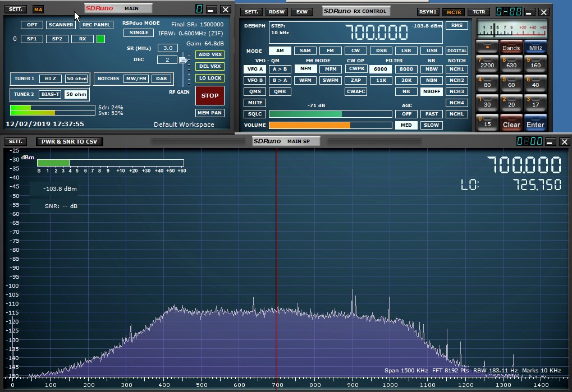The height and width of the screenshot is (392, 572).
Task: Click the DEC value field
Action: (x=167, y=59)
